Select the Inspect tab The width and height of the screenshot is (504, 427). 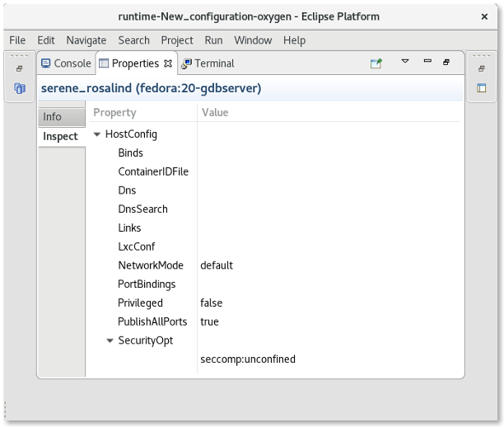[x=60, y=137]
